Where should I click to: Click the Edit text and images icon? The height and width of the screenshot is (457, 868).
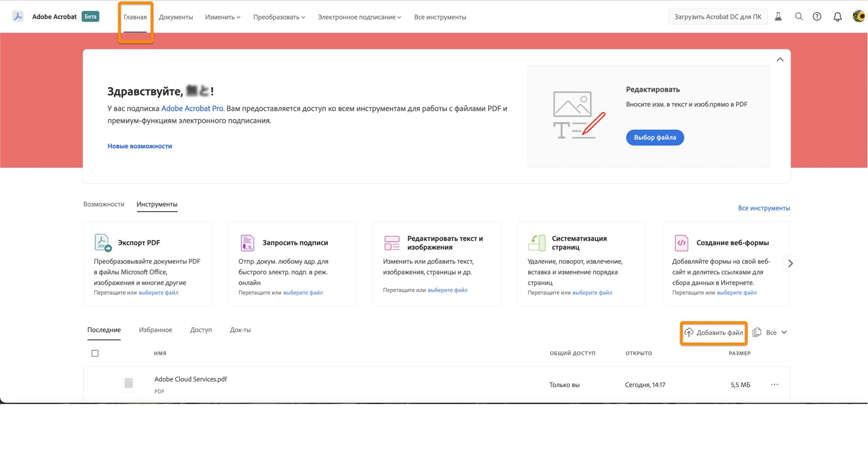[392, 243]
